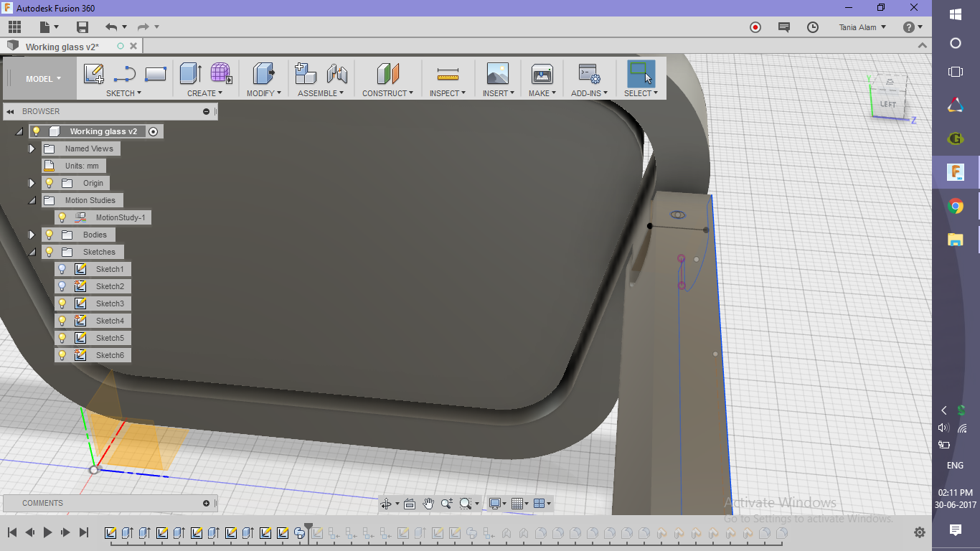
Task: Jump to end of timeline
Action: click(x=83, y=532)
